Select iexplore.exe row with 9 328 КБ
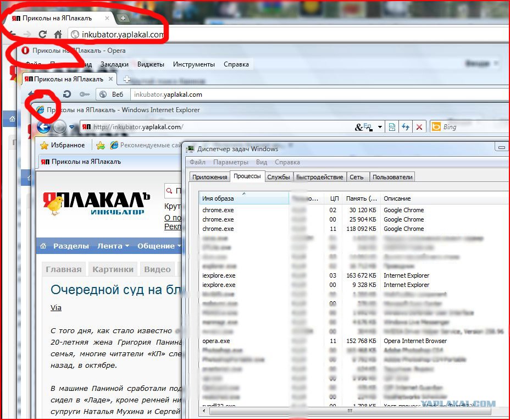The height and width of the screenshot is (420, 510). point(354,285)
